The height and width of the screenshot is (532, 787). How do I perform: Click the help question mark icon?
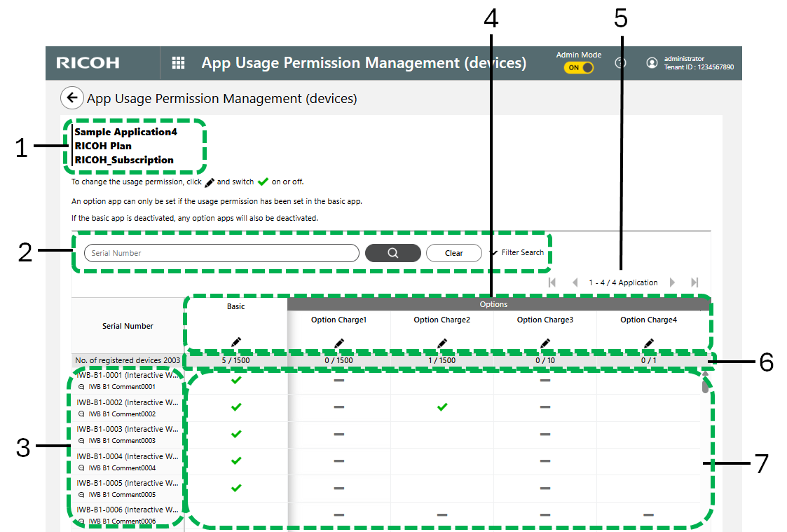point(620,63)
